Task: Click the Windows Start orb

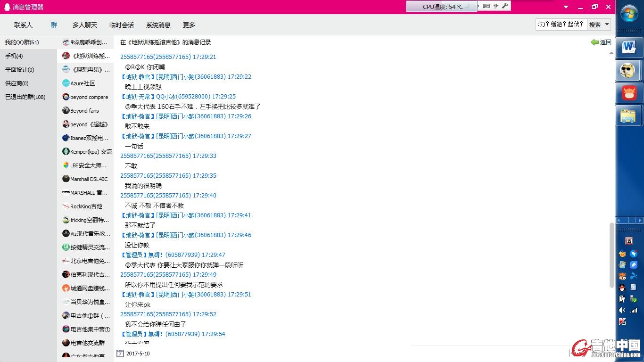Action: (x=629, y=14)
